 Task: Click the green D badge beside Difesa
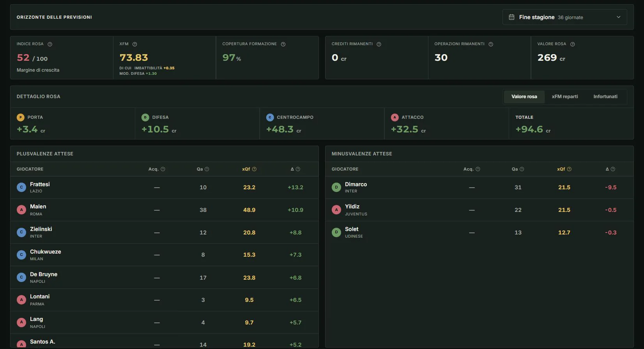pos(145,117)
